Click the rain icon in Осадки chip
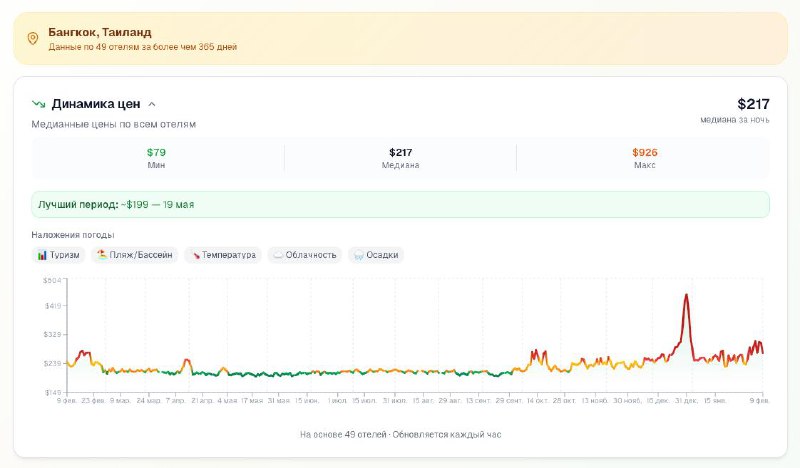 (358, 255)
